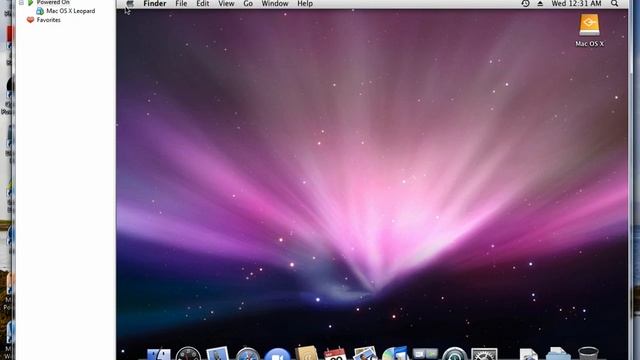Select the Mac OS X drive icon on desktop
The image size is (640, 360).
pyautogui.click(x=589, y=25)
